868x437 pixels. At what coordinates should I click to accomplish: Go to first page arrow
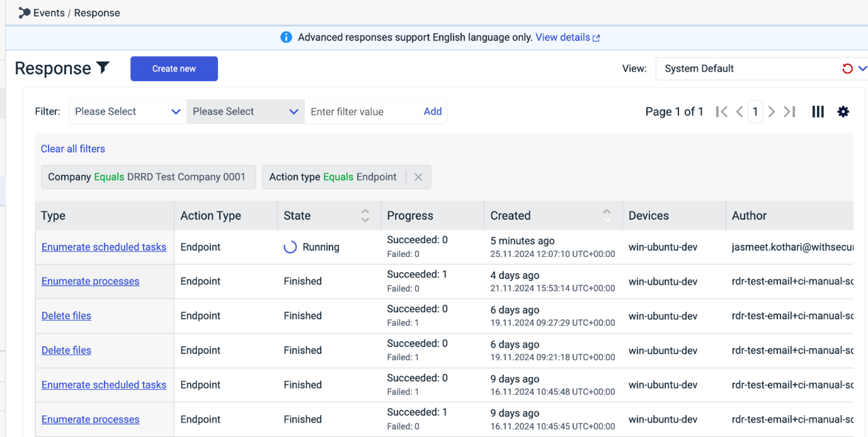721,111
